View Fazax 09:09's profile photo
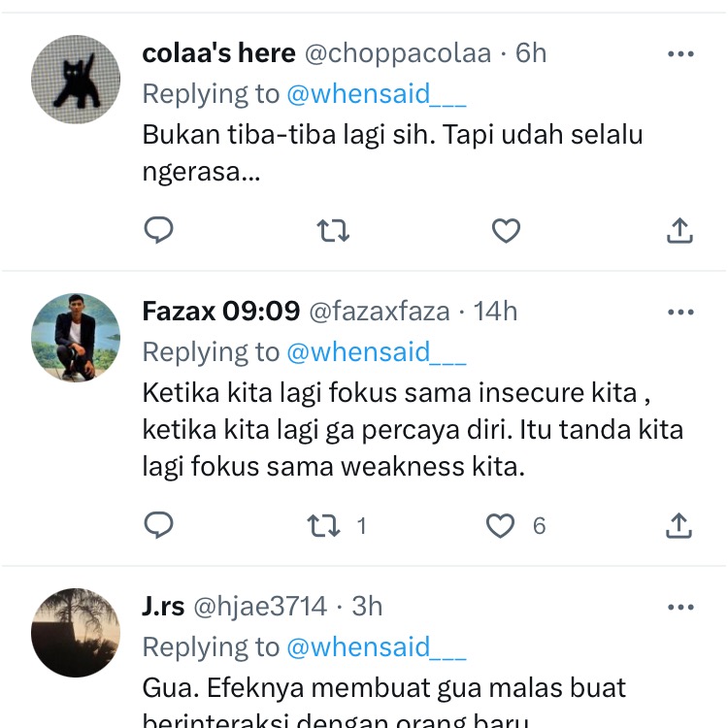 (76, 337)
